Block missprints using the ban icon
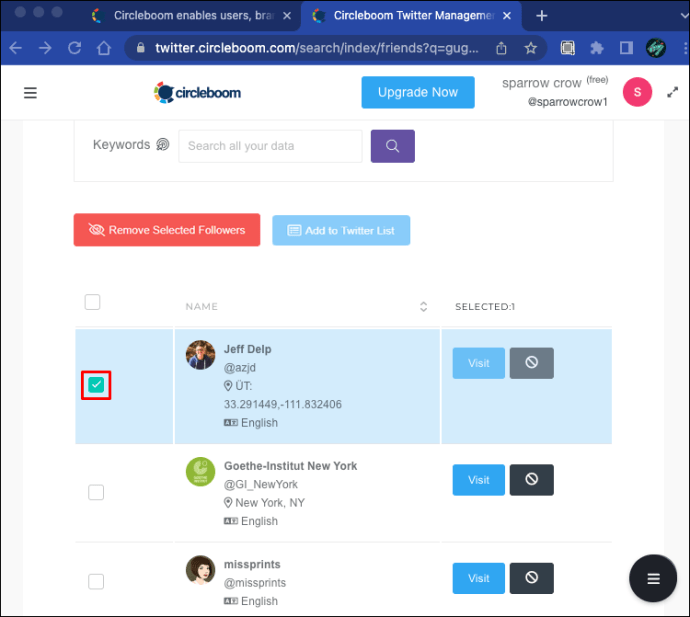Viewport: 690px width, 617px height. pos(532,578)
